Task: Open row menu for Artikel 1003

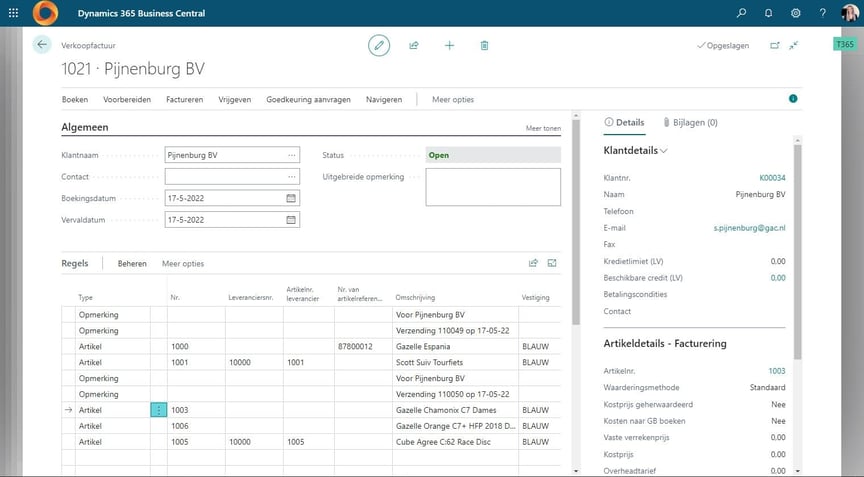Action: (x=159, y=410)
